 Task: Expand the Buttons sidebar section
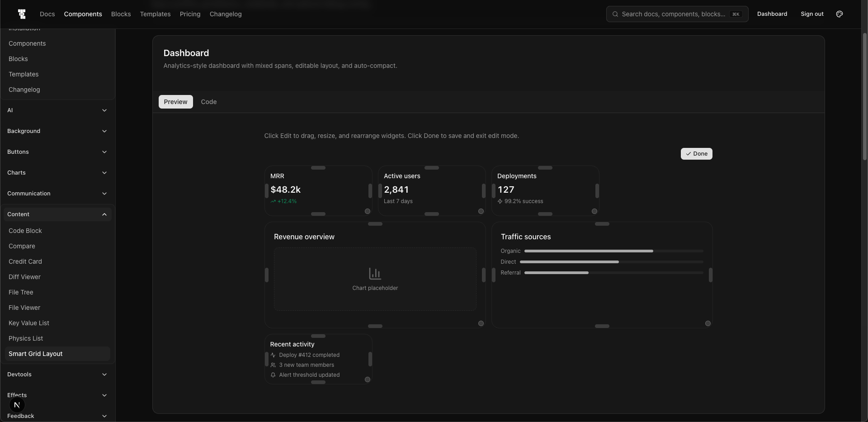coord(57,152)
